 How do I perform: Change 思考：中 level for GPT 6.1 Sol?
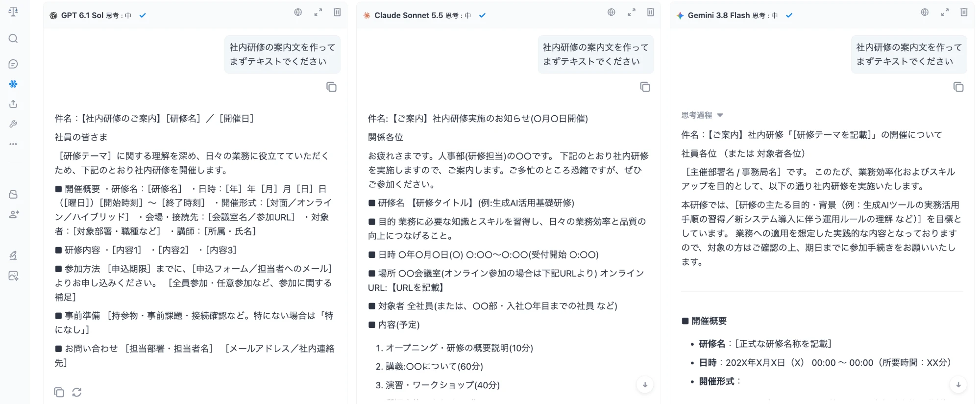[x=119, y=16]
